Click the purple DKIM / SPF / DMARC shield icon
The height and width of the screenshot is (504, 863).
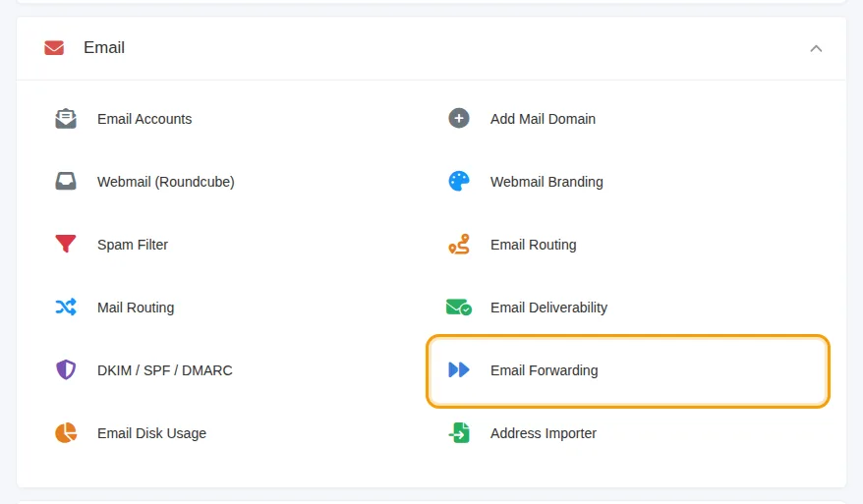coord(66,369)
